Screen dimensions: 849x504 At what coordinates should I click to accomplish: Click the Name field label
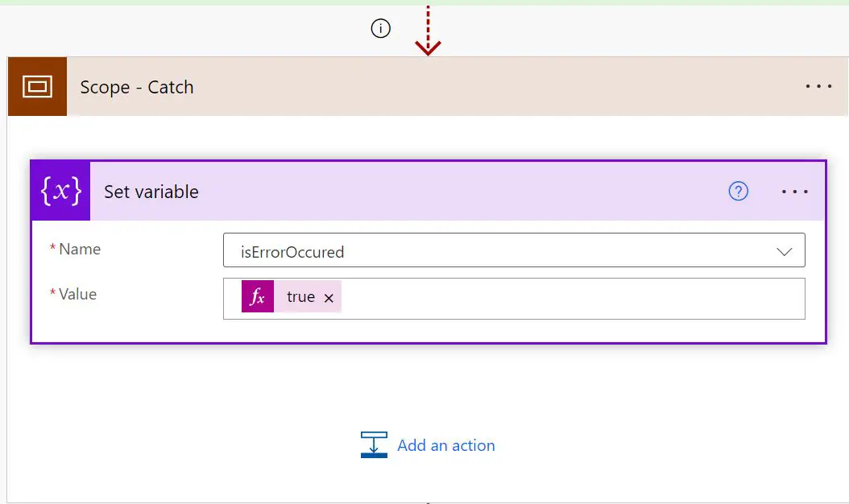(x=80, y=249)
